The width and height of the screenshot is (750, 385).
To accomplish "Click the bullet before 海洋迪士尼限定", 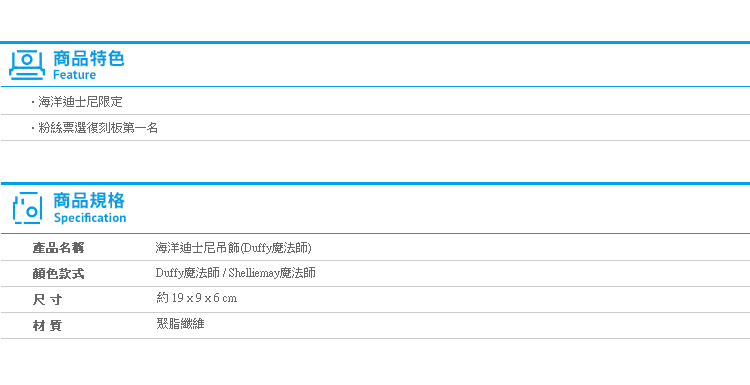I will pos(33,102).
